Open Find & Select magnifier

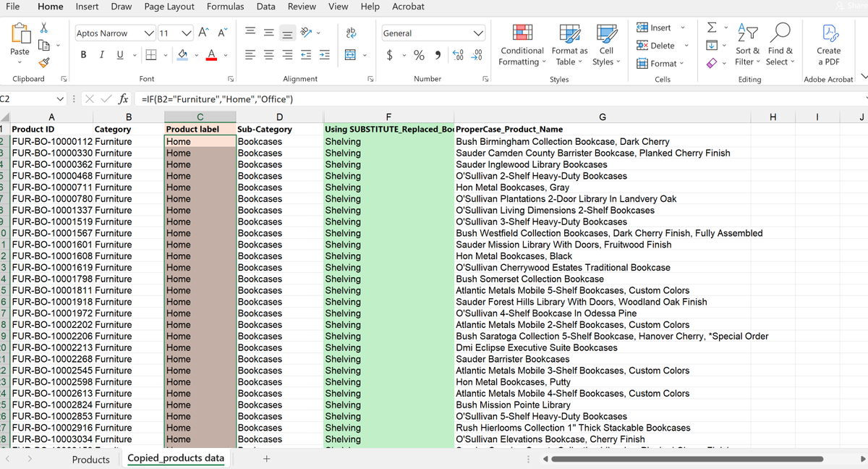780,43
